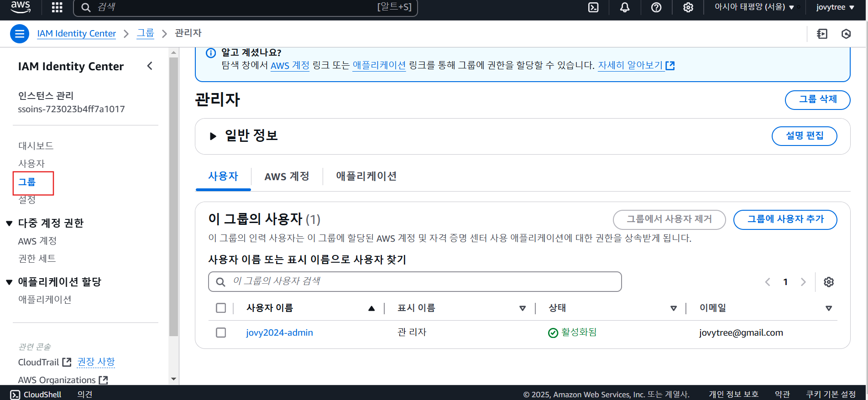Image resolution: width=868 pixels, height=400 pixels.
Task: Open top bar settings gear
Action: click(688, 7)
